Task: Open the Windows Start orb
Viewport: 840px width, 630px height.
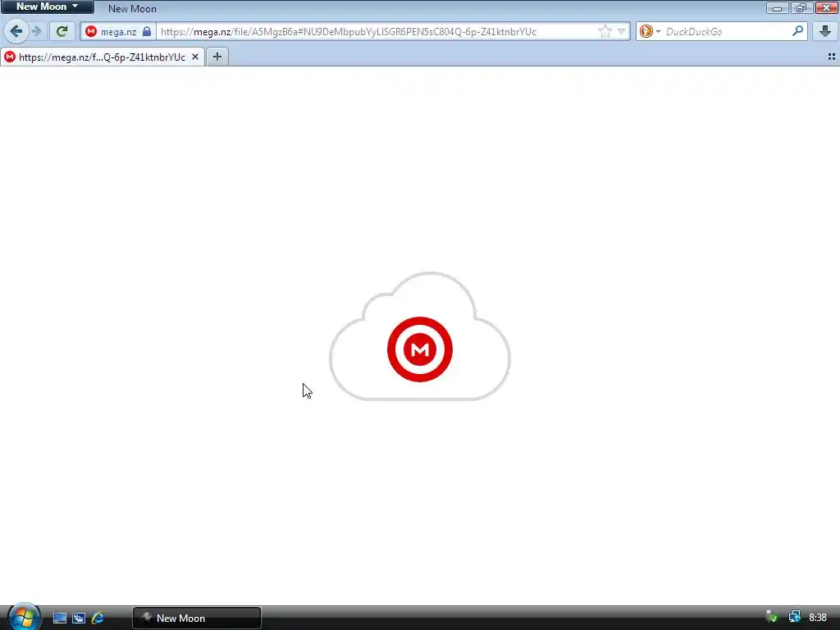Action: [24, 616]
